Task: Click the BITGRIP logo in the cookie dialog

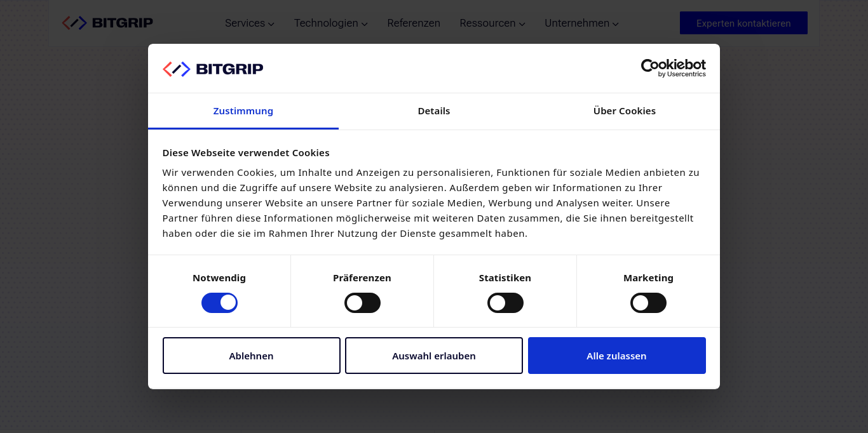Action: coord(213,69)
